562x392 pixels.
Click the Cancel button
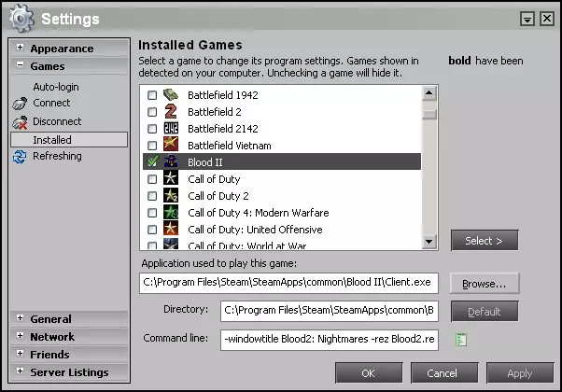point(444,373)
